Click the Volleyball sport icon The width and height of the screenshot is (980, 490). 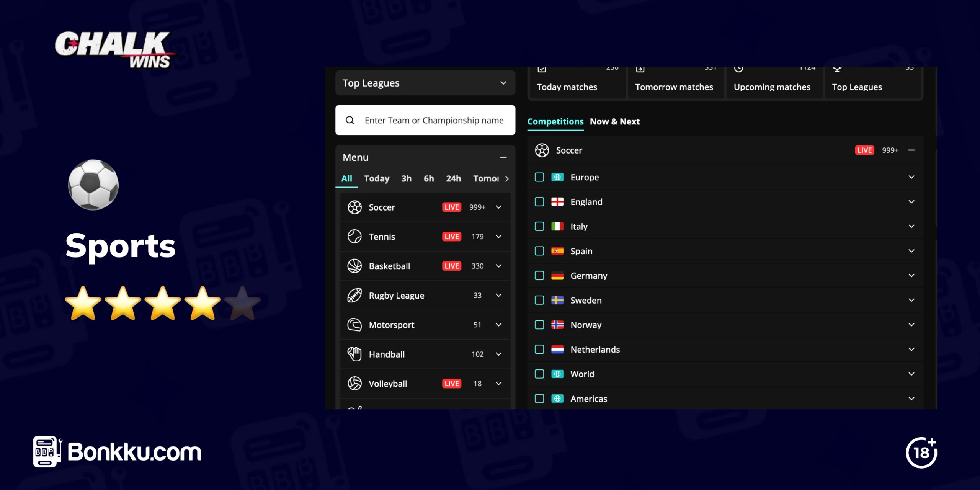pyautogui.click(x=354, y=383)
